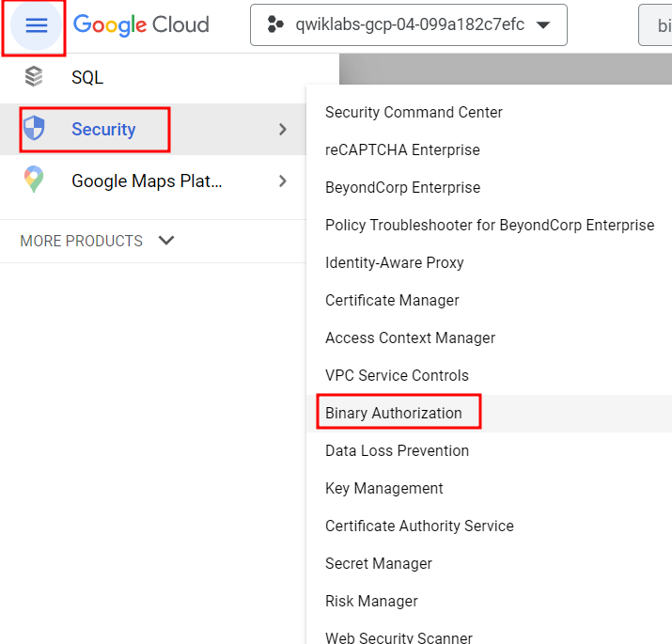672x644 pixels.
Task: Click the search box starting with 'bi'
Action: [655, 24]
